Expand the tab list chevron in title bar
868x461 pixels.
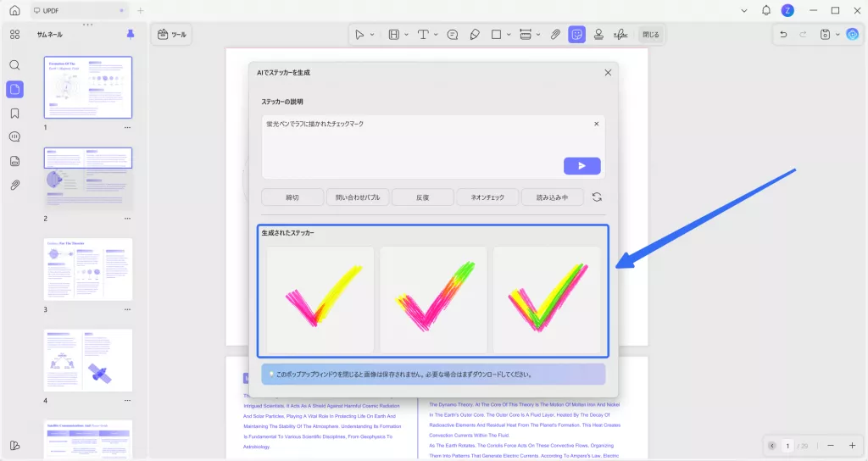coord(744,10)
